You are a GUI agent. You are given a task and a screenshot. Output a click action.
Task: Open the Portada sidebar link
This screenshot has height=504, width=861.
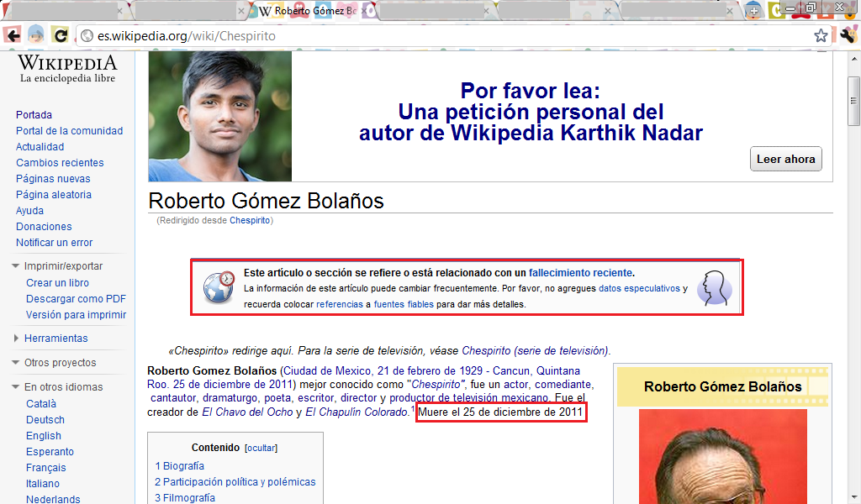[34, 115]
